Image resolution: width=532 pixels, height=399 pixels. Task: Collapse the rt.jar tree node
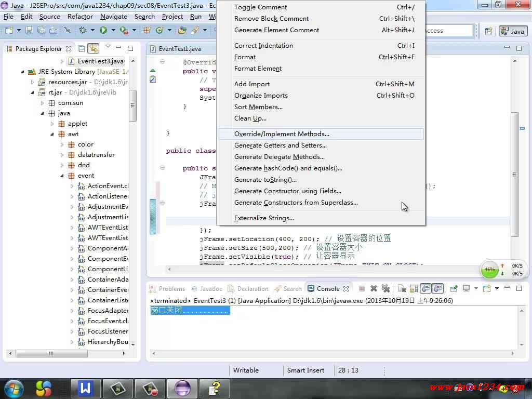click(32, 92)
